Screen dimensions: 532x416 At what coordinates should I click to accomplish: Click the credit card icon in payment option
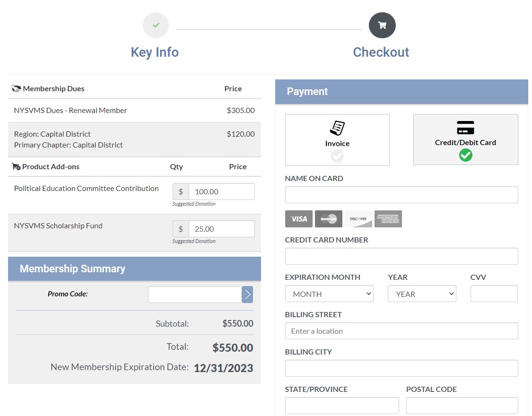(x=465, y=128)
